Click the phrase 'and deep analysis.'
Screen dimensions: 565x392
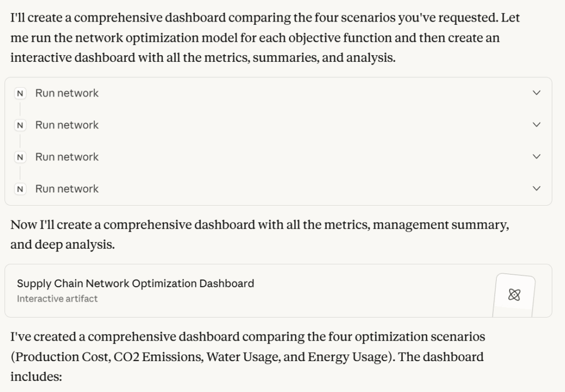click(x=62, y=245)
